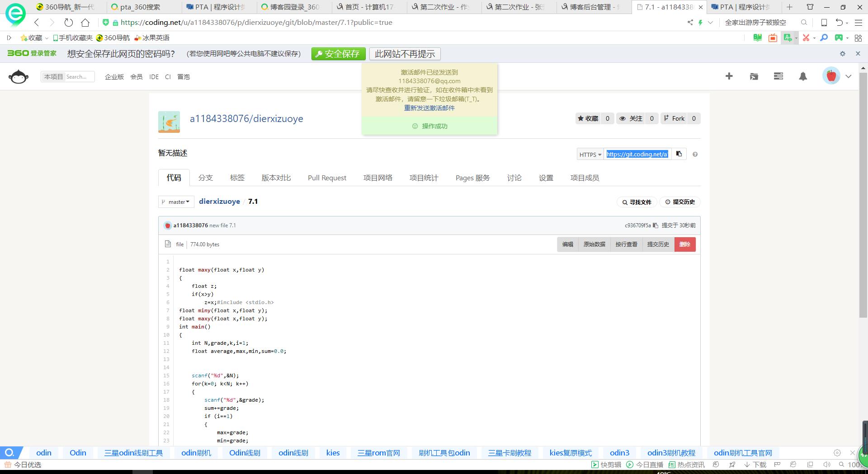Viewport: 868px width, 474px height.
Task: Click the Coding monkey logo
Action: point(19,76)
